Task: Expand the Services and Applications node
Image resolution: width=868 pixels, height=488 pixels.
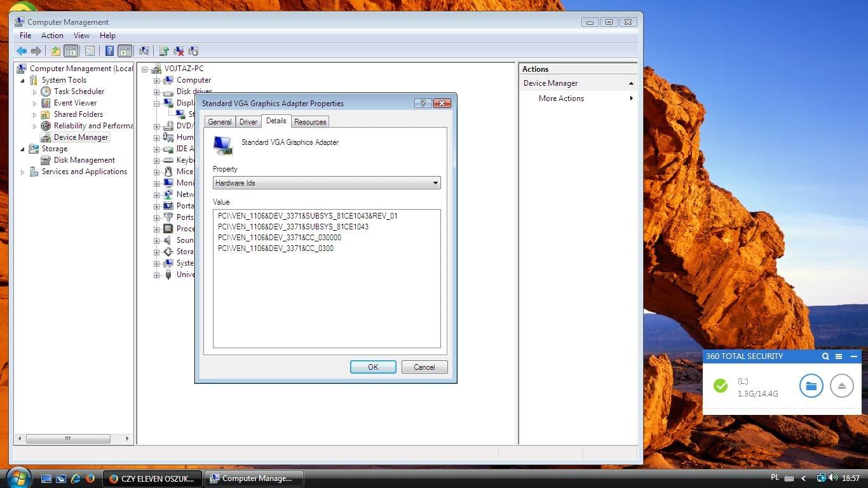Action: (23, 172)
